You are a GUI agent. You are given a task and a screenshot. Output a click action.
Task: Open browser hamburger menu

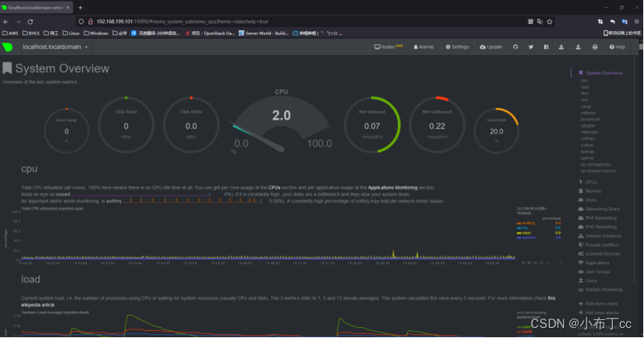(x=636, y=22)
